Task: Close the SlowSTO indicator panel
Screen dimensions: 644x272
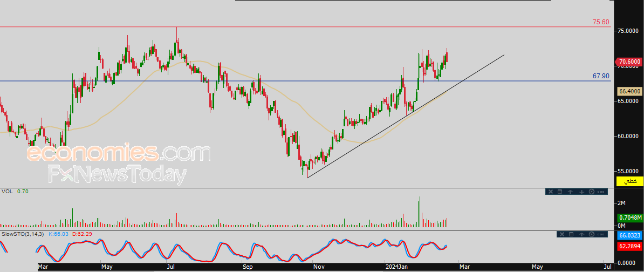Action: coord(562,234)
